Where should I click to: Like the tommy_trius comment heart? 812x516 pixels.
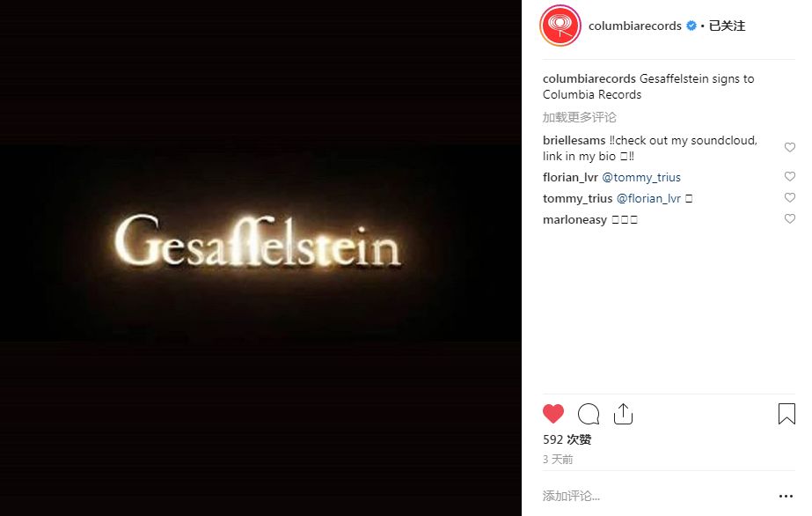pyautogui.click(x=790, y=198)
